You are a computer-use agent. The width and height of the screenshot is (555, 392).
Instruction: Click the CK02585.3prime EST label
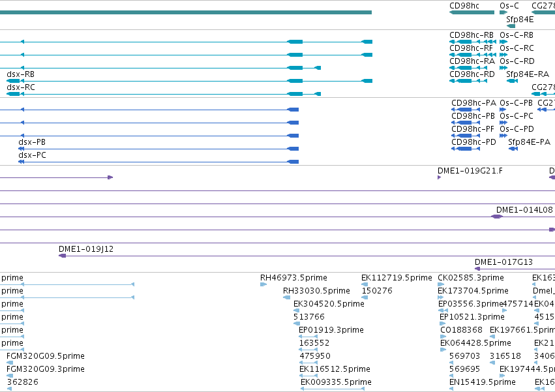coord(470,278)
